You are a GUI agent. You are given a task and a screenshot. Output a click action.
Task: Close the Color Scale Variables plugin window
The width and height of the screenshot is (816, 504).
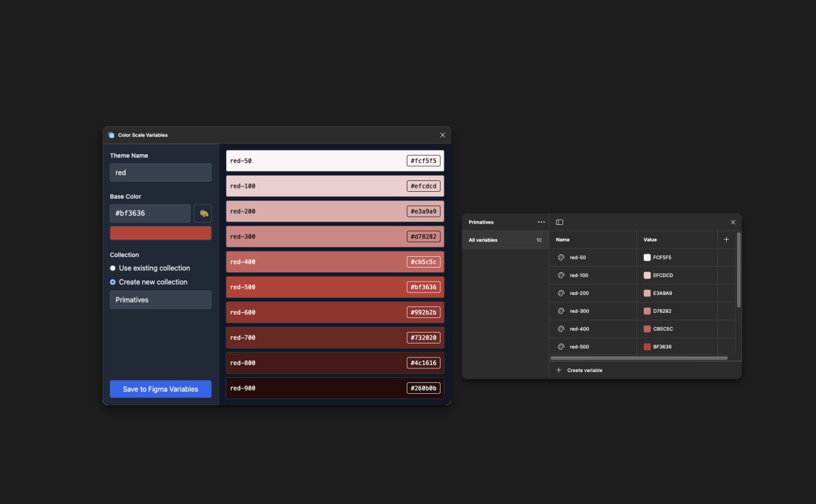click(442, 135)
